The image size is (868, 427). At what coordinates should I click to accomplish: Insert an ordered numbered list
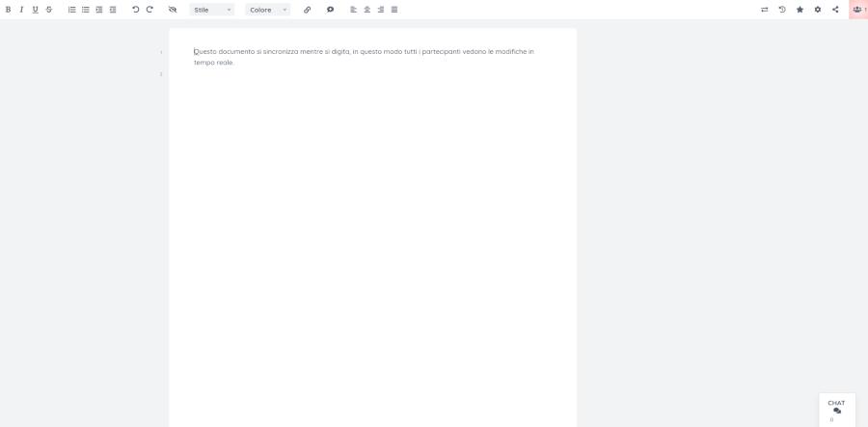[x=72, y=10]
